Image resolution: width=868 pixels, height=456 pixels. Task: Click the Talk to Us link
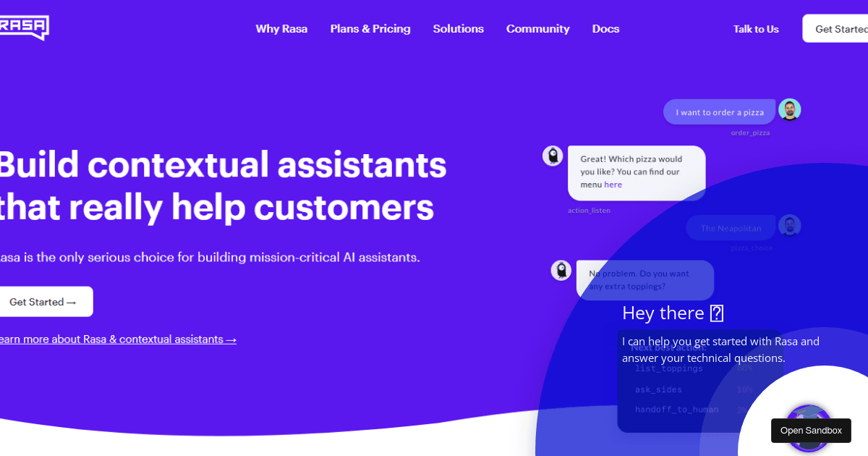(756, 29)
